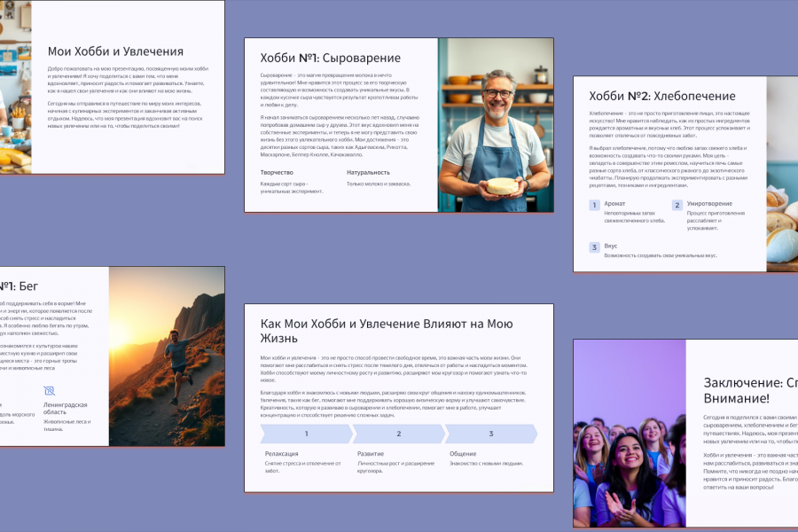Click the runner photo at sunset

click(167, 356)
